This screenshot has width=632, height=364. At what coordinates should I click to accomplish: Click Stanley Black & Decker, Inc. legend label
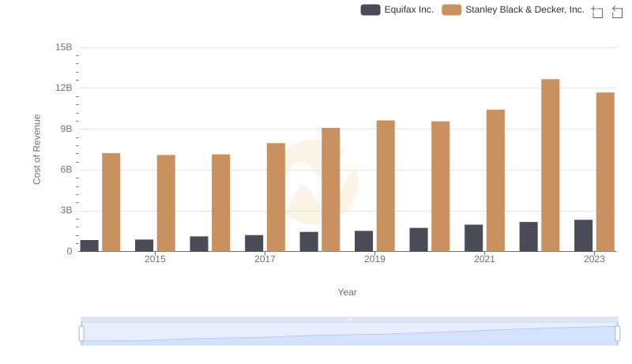pos(525,10)
